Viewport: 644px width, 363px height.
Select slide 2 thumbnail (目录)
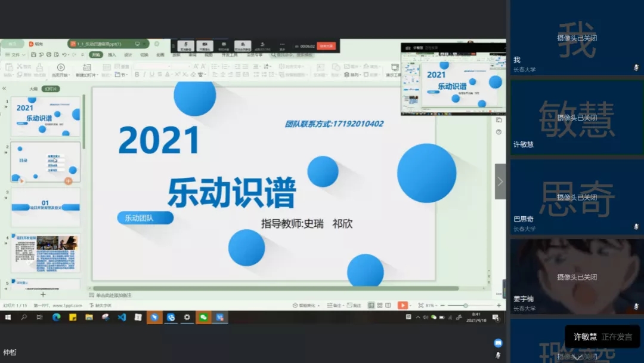tap(45, 162)
